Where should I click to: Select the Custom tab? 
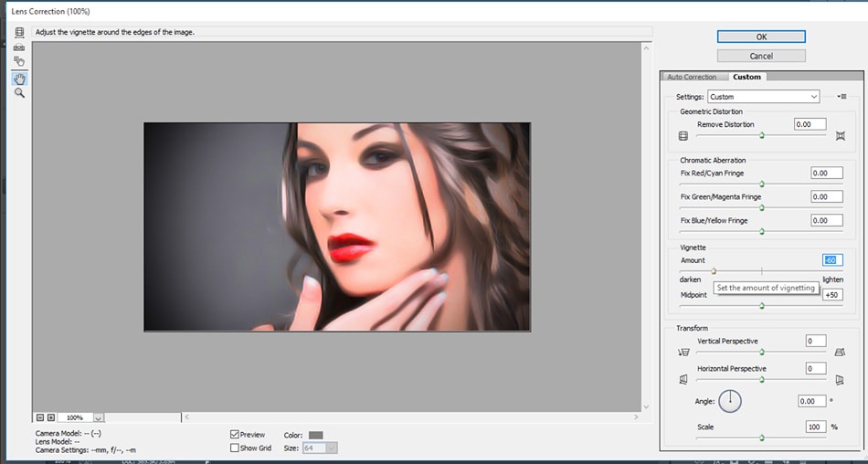coord(746,77)
